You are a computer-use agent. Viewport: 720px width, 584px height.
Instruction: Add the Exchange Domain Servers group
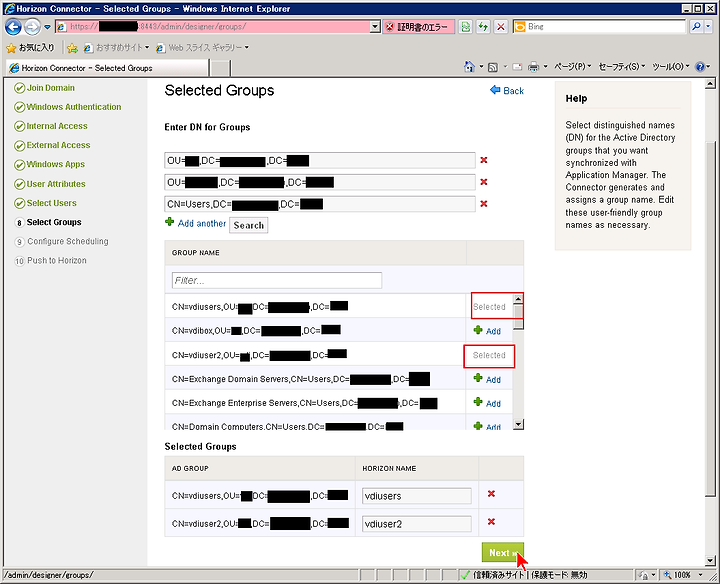[x=488, y=379]
